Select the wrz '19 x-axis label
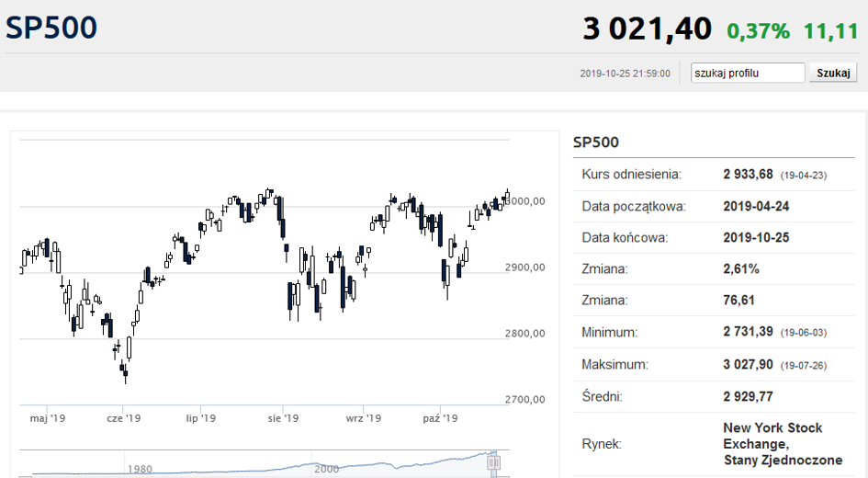 click(x=363, y=418)
